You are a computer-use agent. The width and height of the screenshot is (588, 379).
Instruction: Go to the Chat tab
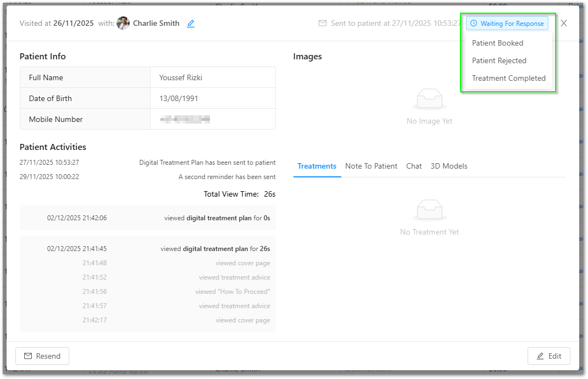pos(414,166)
